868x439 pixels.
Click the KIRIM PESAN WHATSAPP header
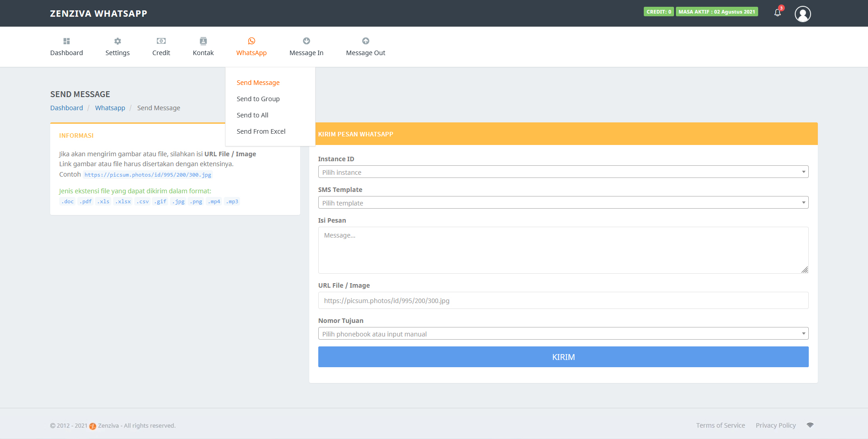click(x=356, y=134)
